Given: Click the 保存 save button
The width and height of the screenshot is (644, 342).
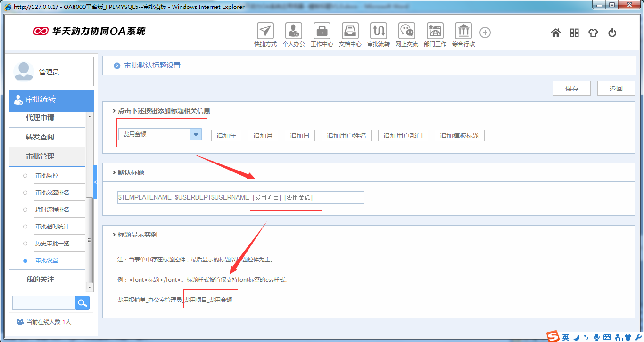Looking at the screenshot, I should [x=571, y=88].
